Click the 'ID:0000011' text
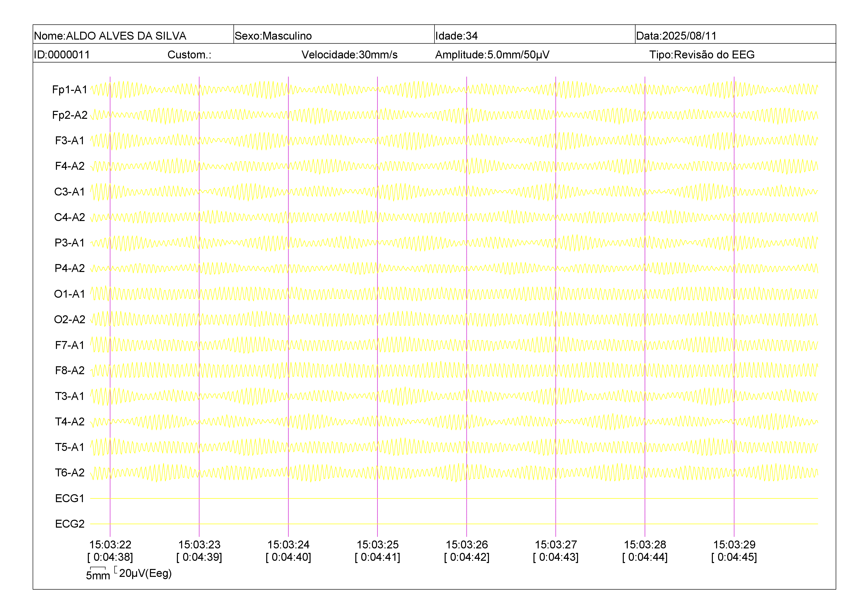The width and height of the screenshot is (868, 614). (62, 55)
